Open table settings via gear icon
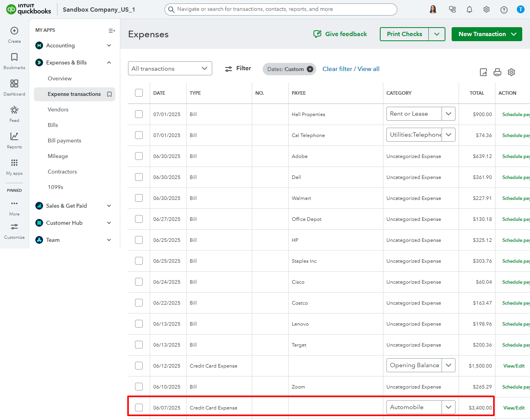 click(511, 72)
